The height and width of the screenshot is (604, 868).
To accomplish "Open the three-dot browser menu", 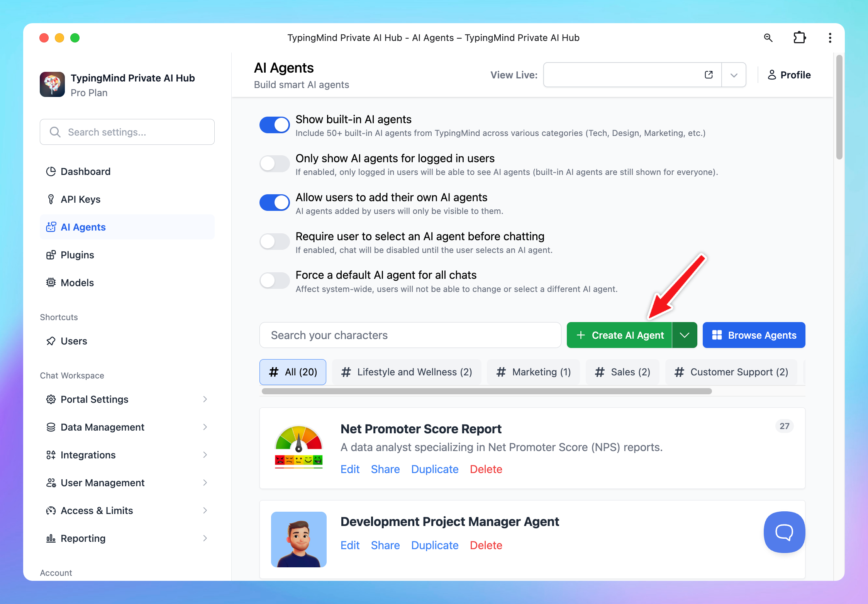I will [830, 38].
